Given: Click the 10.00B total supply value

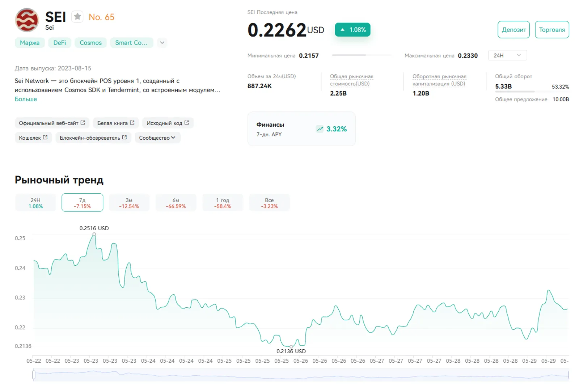Looking at the screenshot, I should (561, 99).
